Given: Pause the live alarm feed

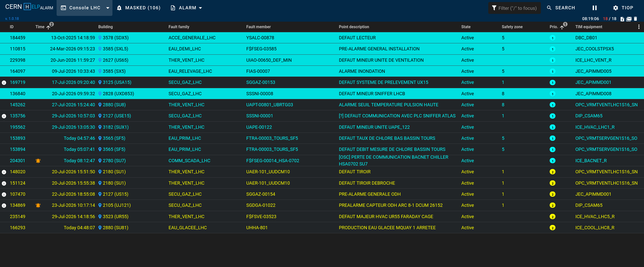Looking at the screenshot, I should tap(595, 8).
